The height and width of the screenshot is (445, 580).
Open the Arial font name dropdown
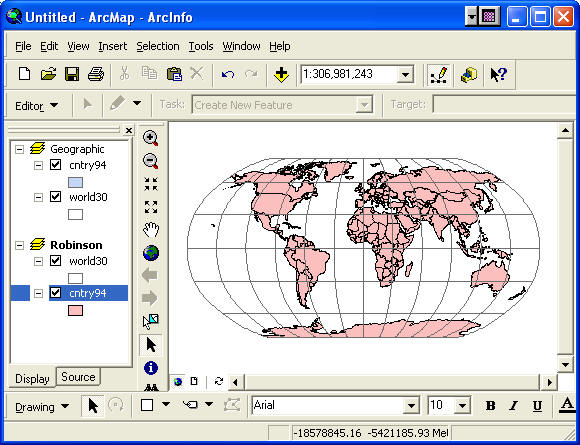point(411,406)
